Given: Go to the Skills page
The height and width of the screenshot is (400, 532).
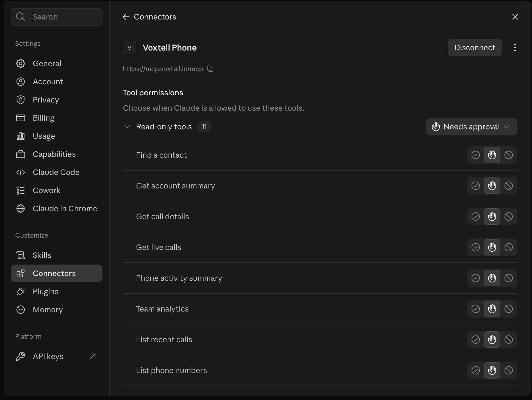Looking at the screenshot, I should click(57, 255).
